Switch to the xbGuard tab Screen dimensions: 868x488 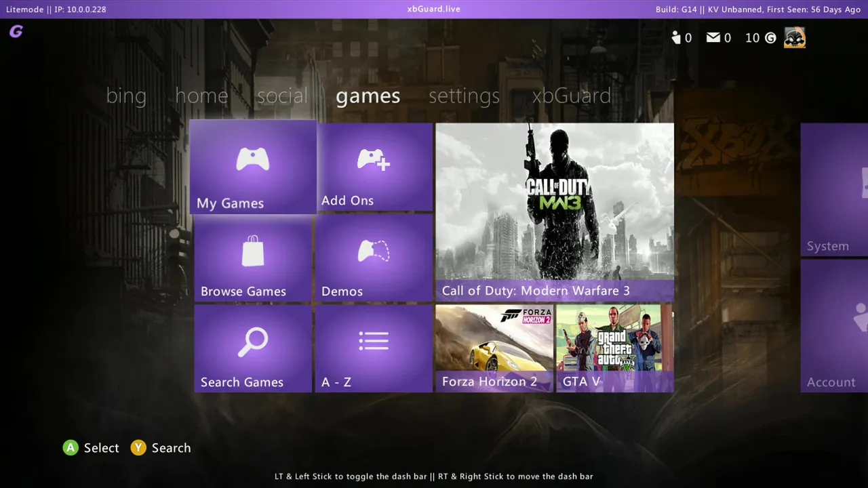coord(572,96)
